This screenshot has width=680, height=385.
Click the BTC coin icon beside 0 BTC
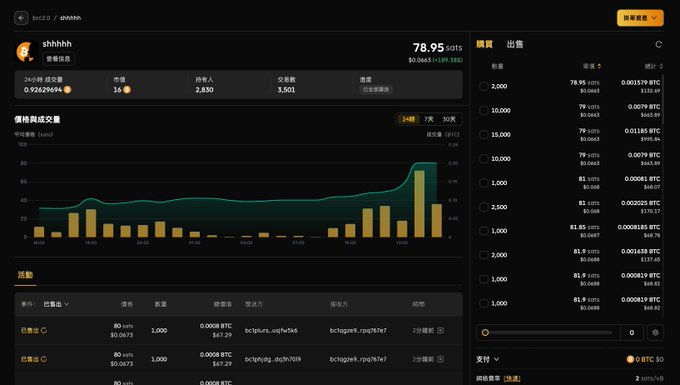pos(630,359)
